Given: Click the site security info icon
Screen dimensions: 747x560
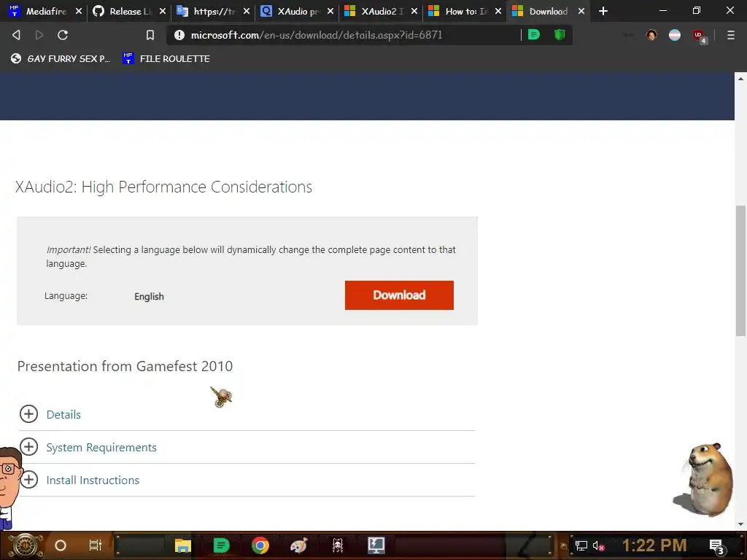Looking at the screenshot, I should tap(179, 35).
